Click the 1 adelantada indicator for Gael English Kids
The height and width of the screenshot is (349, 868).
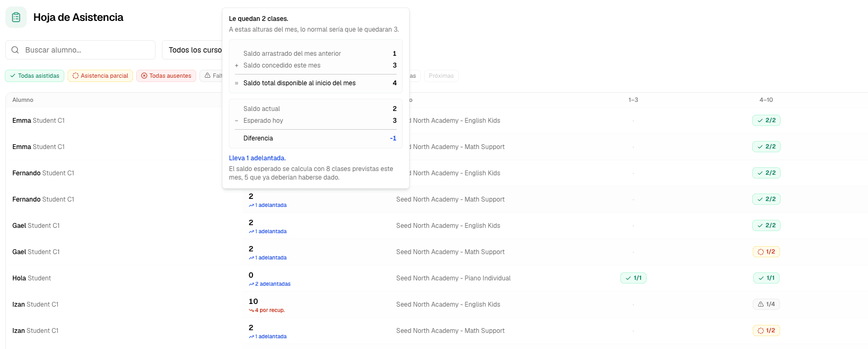coord(268,232)
